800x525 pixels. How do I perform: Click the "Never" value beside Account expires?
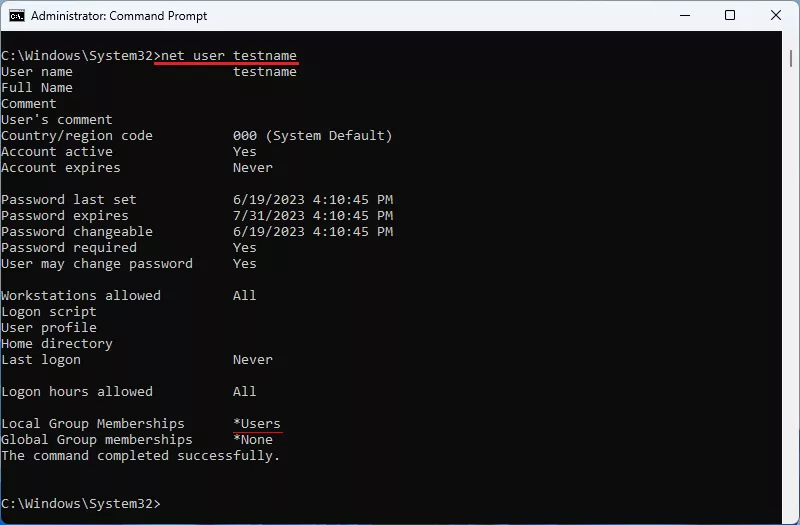(253, 168)
